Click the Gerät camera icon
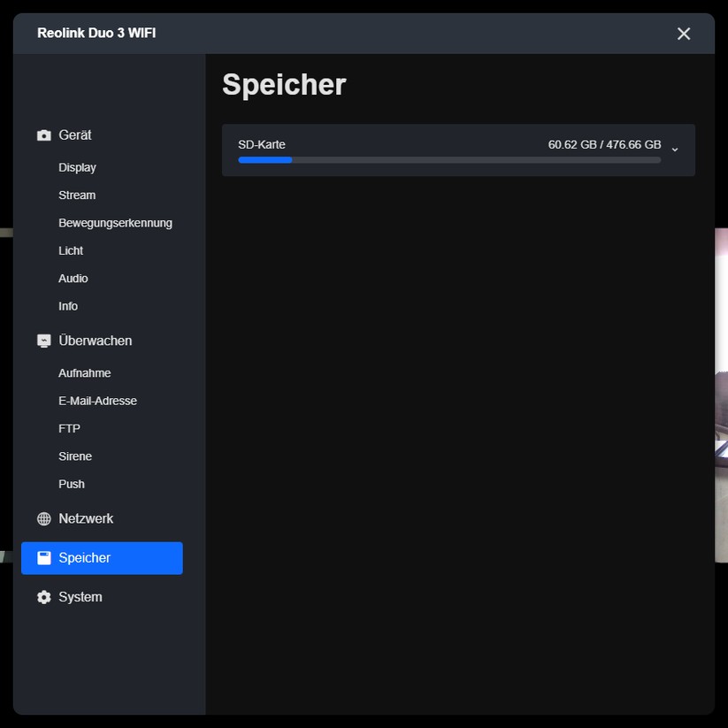This screenshot has width=728, height=728. click(x=43, y=134)
